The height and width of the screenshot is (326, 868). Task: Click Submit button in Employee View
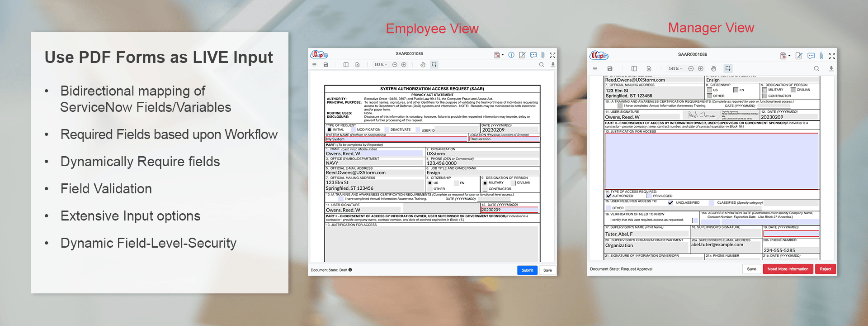[527, 270]
